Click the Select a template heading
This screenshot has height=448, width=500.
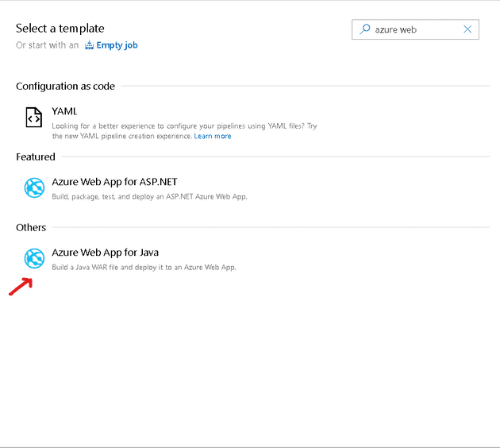(x=60, y=29)
